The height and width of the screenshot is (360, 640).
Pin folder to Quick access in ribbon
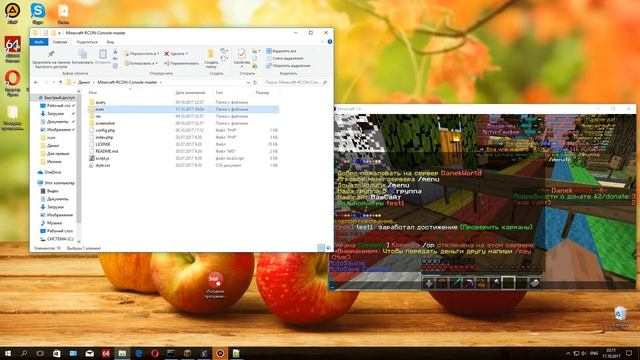pyautogui.click(x=51, y=60)
